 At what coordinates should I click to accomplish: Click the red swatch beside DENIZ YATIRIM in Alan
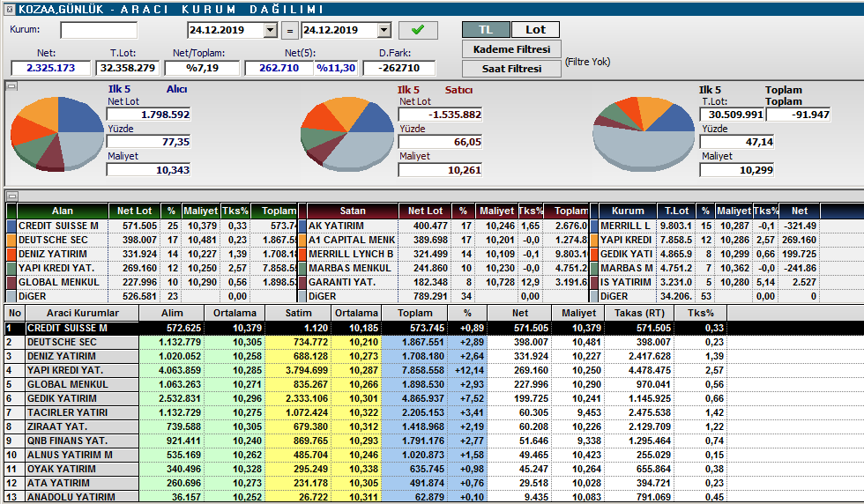pyautogui.click(x=11, y=254)
